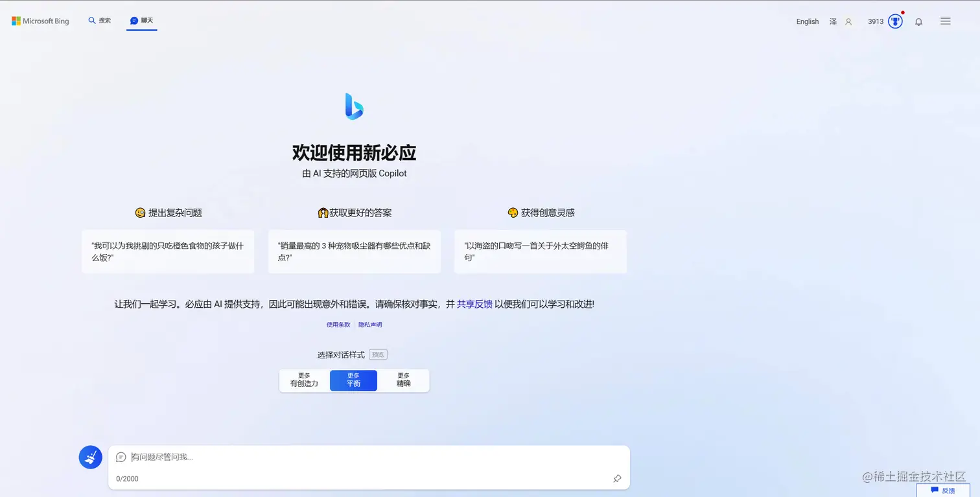Select the 聊天 tab
The image size is (980, 497).
click(x=142, y=21)
